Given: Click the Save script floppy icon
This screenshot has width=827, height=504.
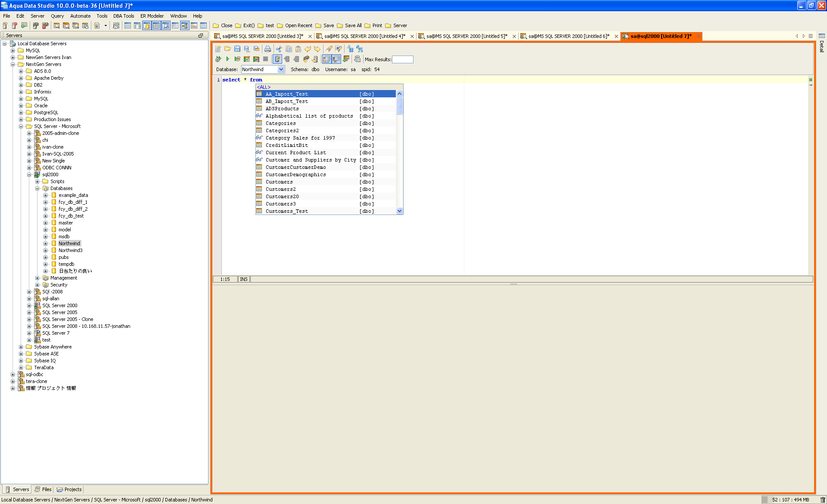Looking at the screenshot, I should point(237,49).
